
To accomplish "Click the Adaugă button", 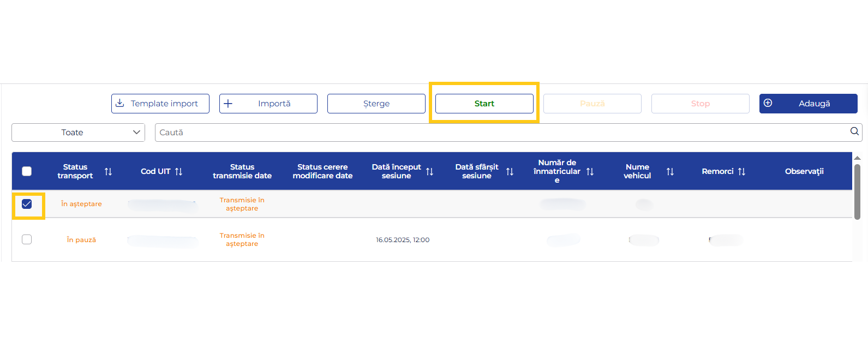I will pos(808,104).
